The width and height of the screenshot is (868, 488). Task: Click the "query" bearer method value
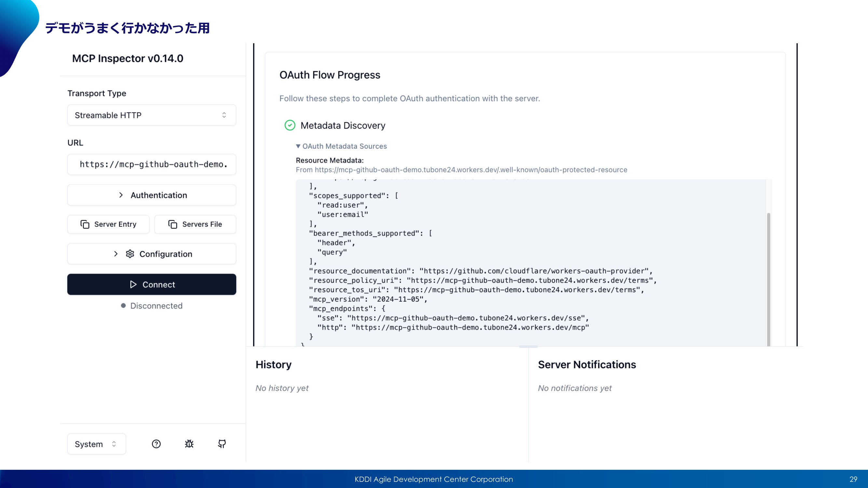(332, 252)
